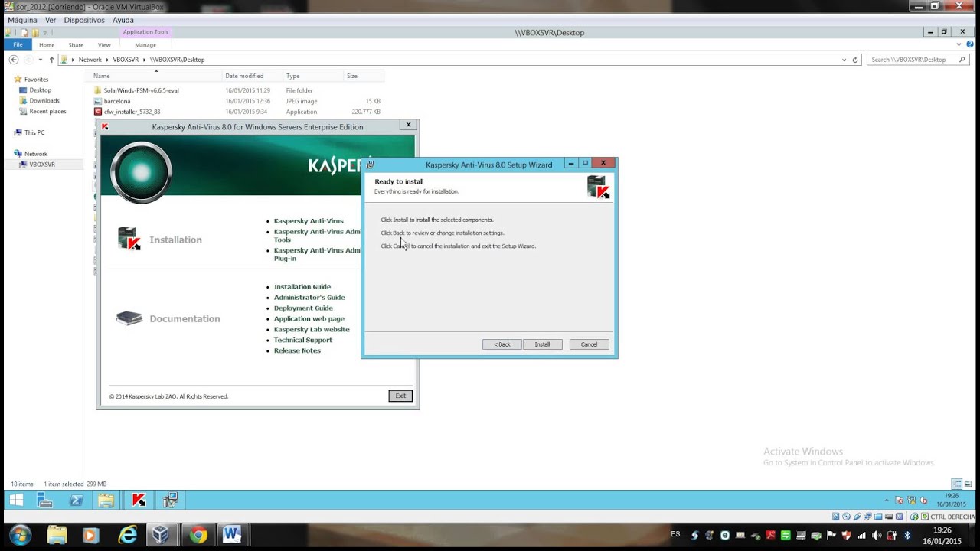Select Desktop in Favorites
980x551 pixels.
point(40,90)
